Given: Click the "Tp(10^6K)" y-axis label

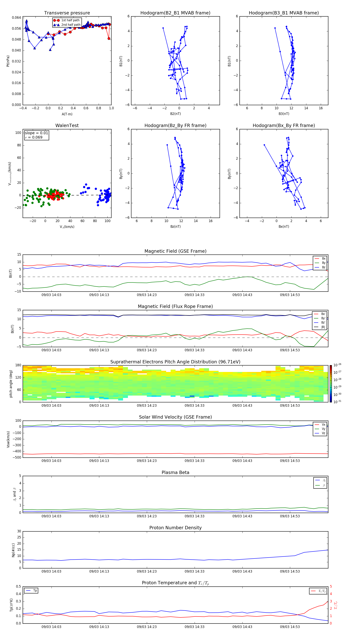Looking at the screenshot, I should [x=11, y=605].
